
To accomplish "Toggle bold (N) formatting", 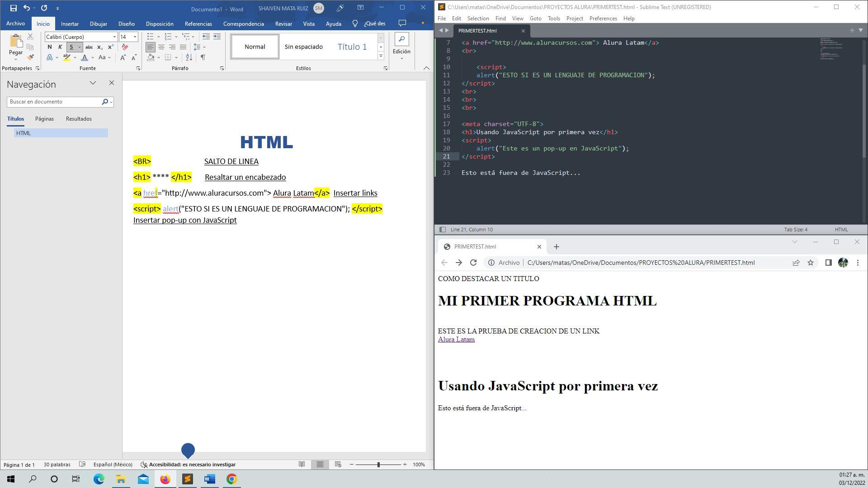I will pos(50,47).
